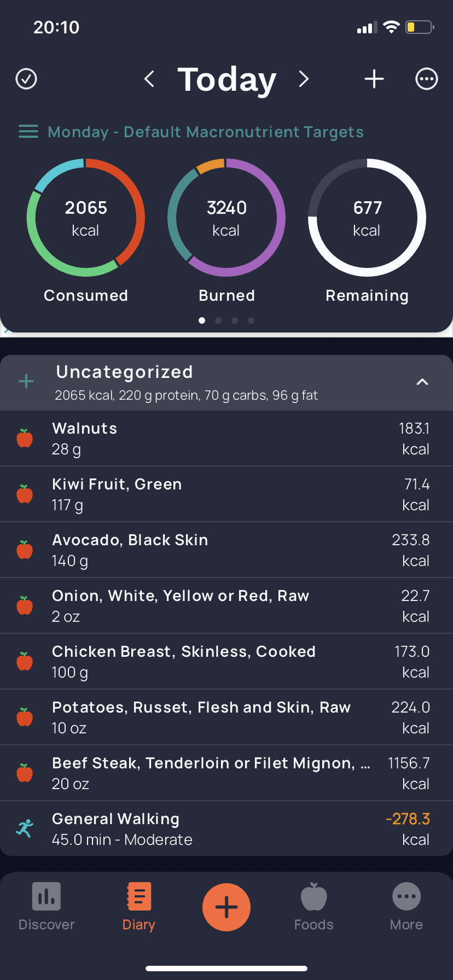Tap the Consumed calories ring
The height and width of the screenshot is (980, 453).
tap(86, 218)
